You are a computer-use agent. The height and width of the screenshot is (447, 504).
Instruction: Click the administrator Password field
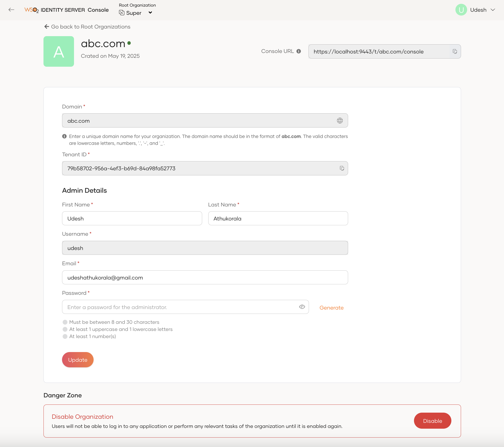coord(185,307)
